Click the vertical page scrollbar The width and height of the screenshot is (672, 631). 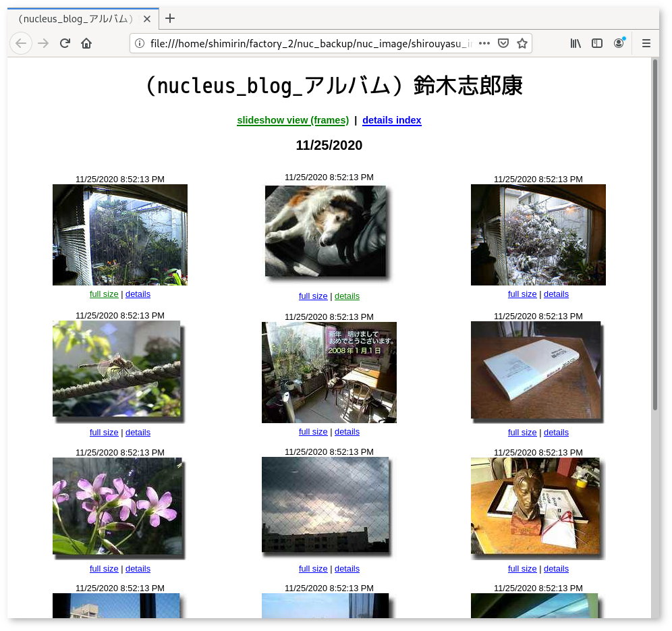click(654, 236)
